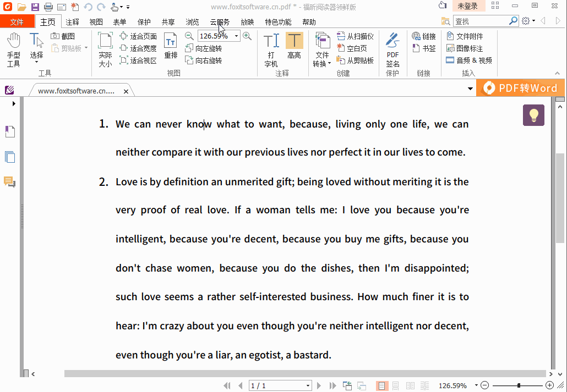Select the Hand tool (手型工具)
567x392 pixels.
point(14,49)
